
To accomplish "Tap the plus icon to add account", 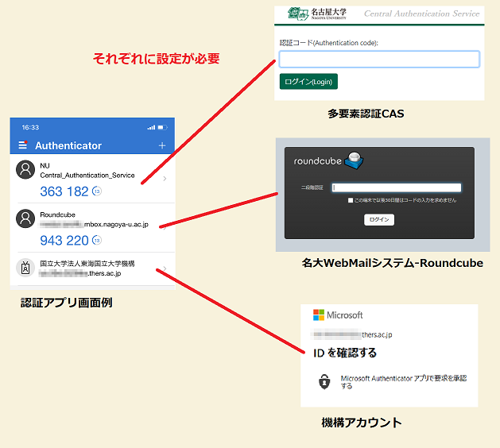I will (x=162, y=145).
